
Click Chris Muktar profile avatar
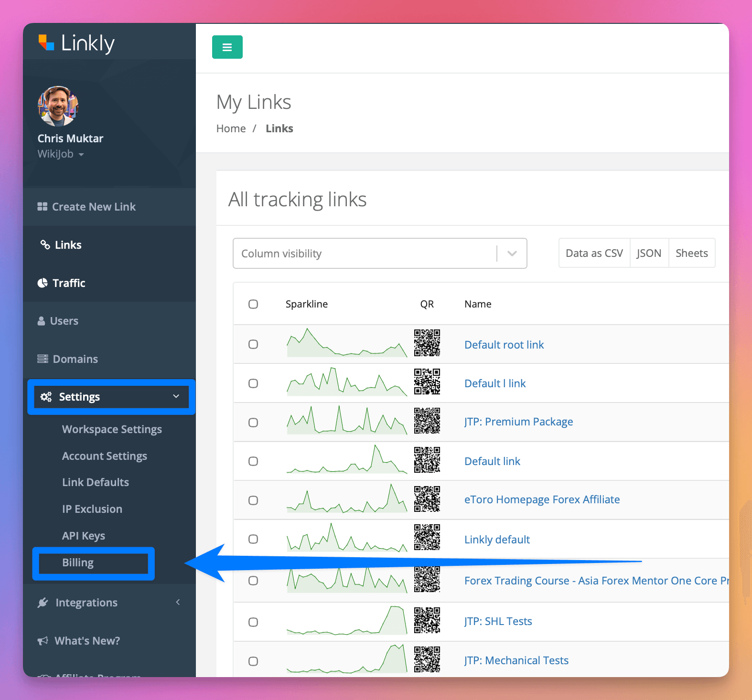[58, 106]
